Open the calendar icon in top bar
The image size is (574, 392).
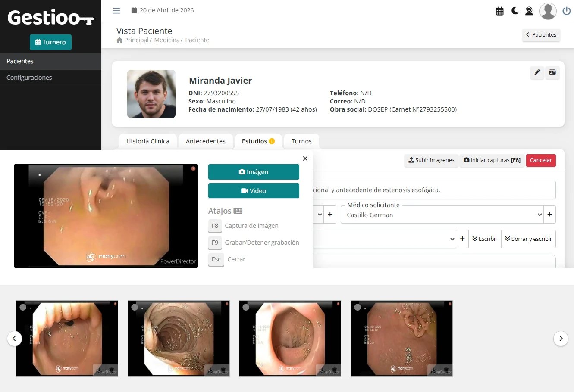(x=500, y=11)
